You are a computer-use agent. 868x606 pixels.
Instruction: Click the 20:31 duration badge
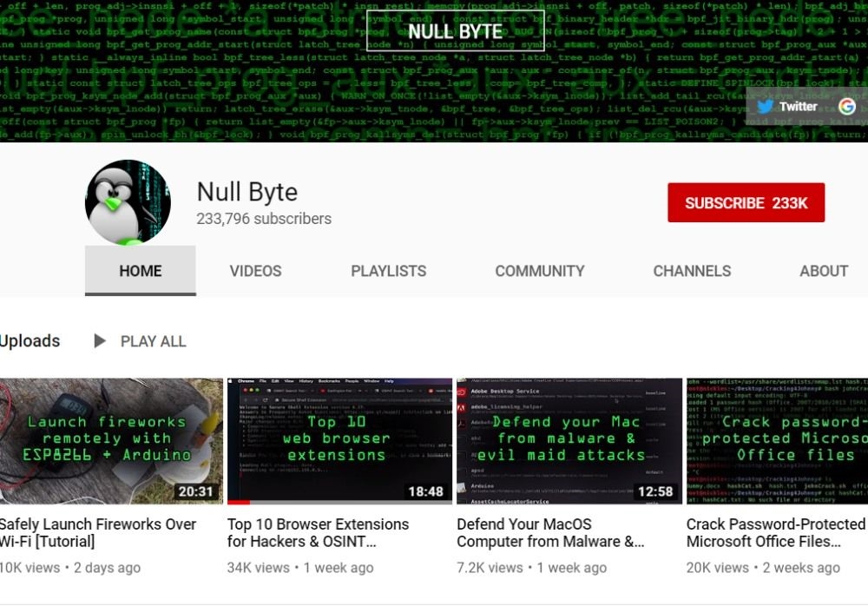pos(196,491)
